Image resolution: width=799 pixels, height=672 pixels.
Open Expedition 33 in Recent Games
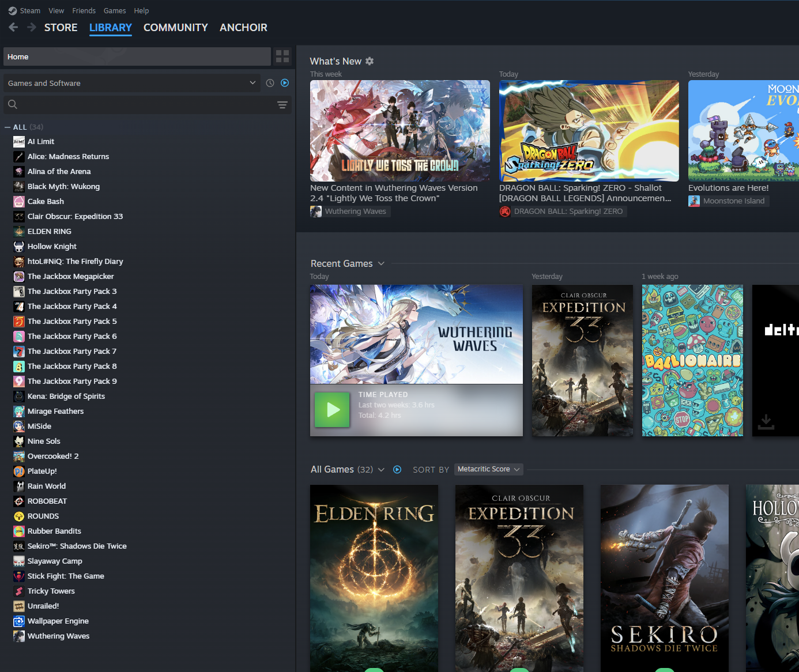(x=582, y=360)
